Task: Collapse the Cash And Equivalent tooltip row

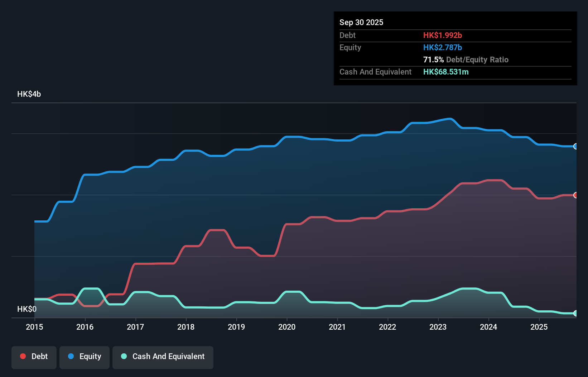Action: tap(375, 72)
